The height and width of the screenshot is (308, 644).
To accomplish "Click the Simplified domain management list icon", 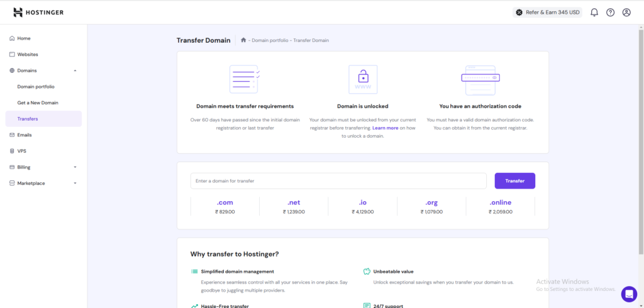I will (194, 272).
